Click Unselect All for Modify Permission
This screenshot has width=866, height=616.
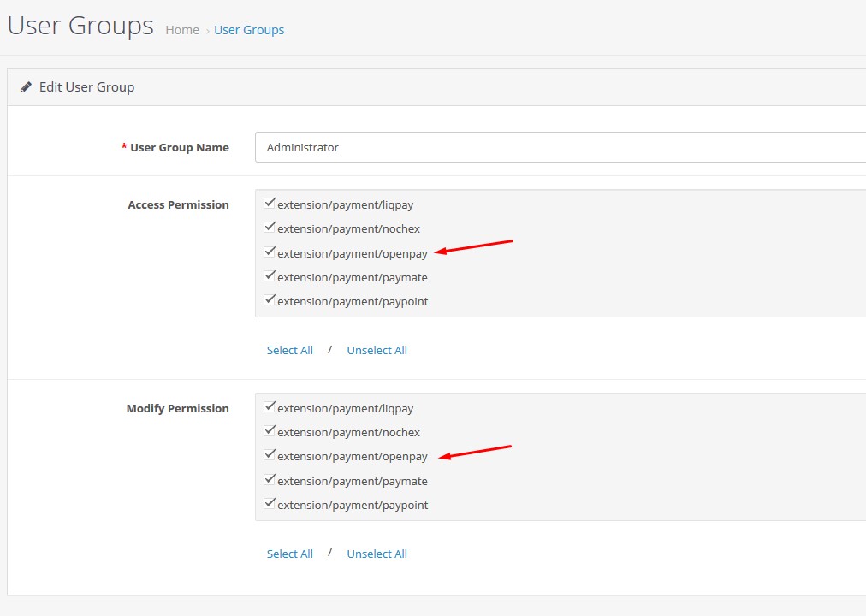377,554
